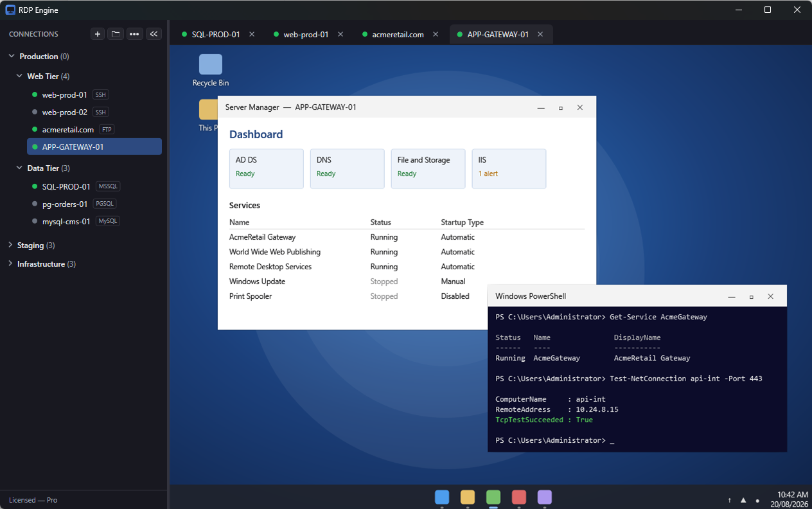
Task: Click TcpTestSucceeded : True in PowerShell
Action: pyautogui.click(x=544, y=420)
